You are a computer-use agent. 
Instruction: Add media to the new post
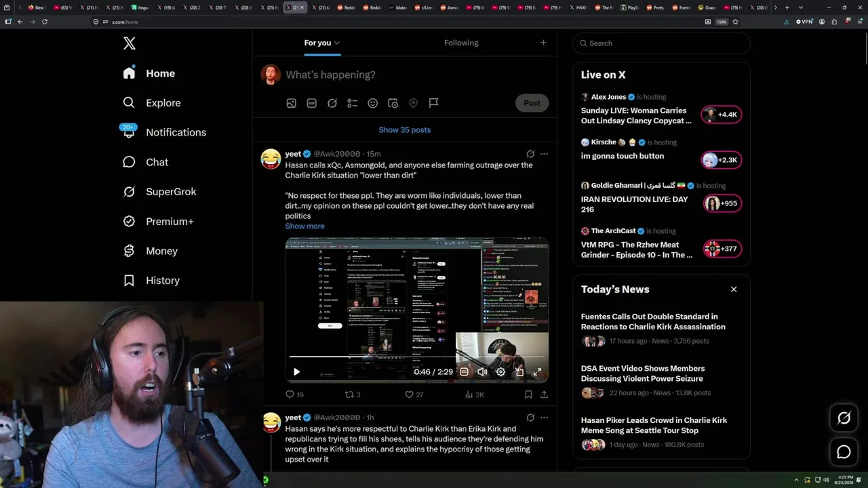click(x=292, y=103)
